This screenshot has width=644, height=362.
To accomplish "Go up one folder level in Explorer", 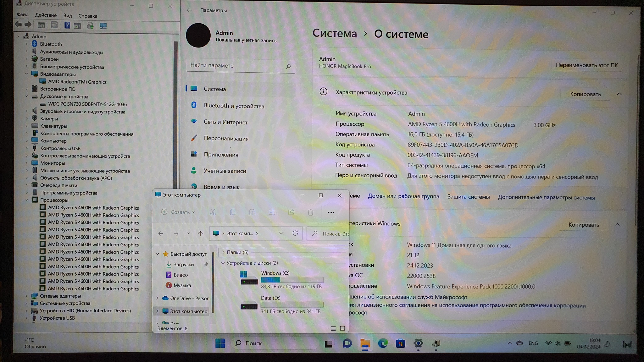I will (200, 233).
